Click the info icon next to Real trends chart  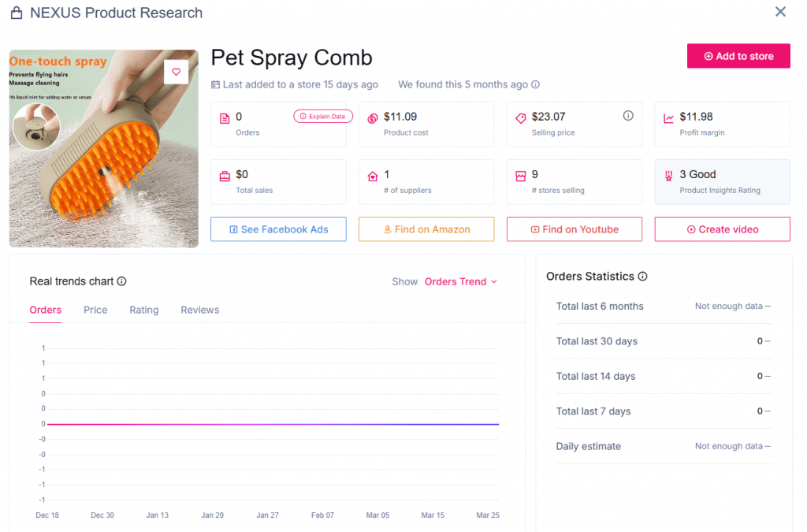click(x=122, y=281)
